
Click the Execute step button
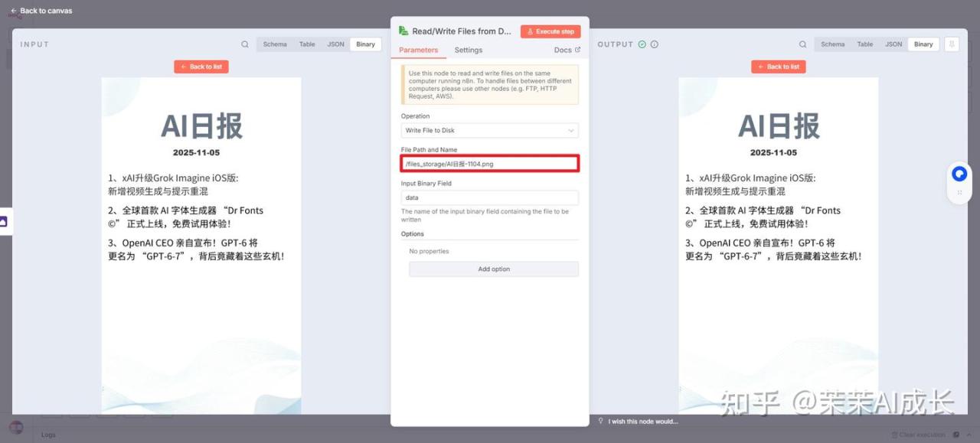(x=550, y=31)
